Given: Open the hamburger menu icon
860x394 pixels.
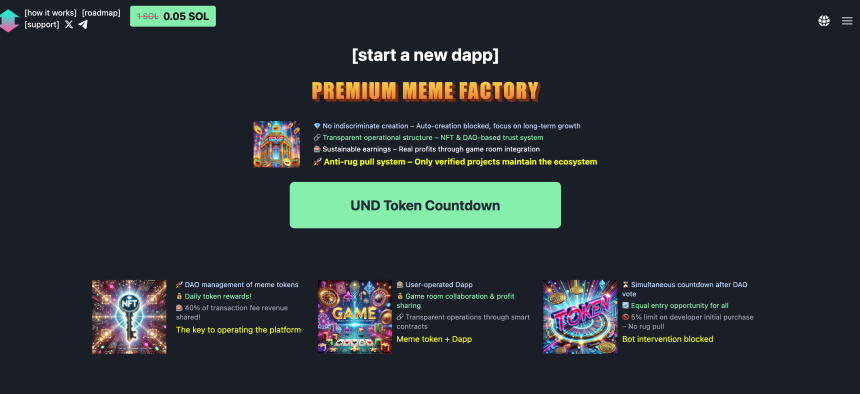Looking at the screenshot, I should point(847,21).
